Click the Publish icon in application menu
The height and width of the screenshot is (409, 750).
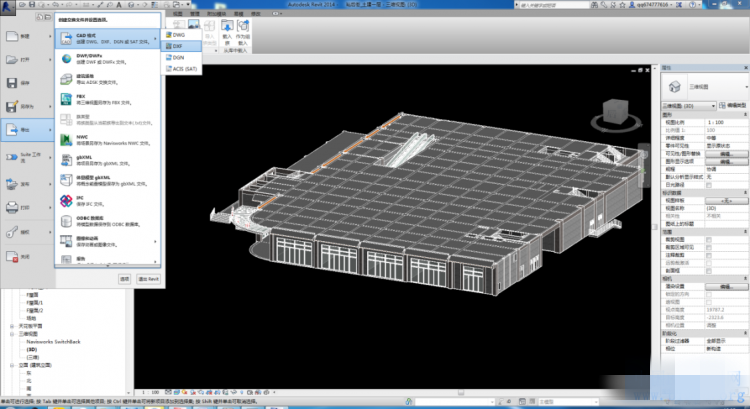(12, 184)
